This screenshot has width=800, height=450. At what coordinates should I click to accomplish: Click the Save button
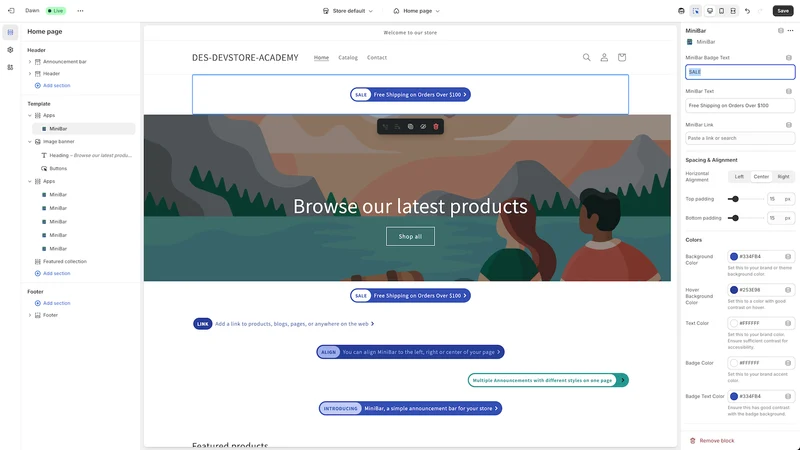[783, 11]
